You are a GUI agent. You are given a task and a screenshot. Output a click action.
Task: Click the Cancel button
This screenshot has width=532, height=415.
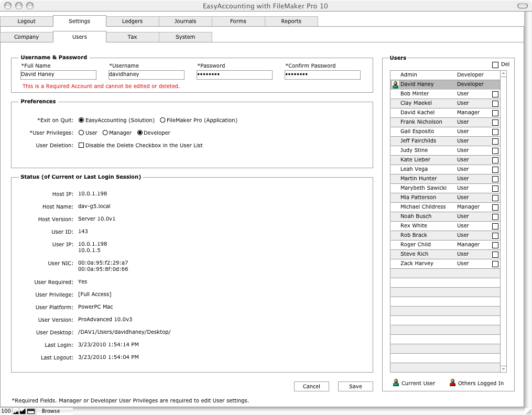pyautogui.click(x=311, y=386)
